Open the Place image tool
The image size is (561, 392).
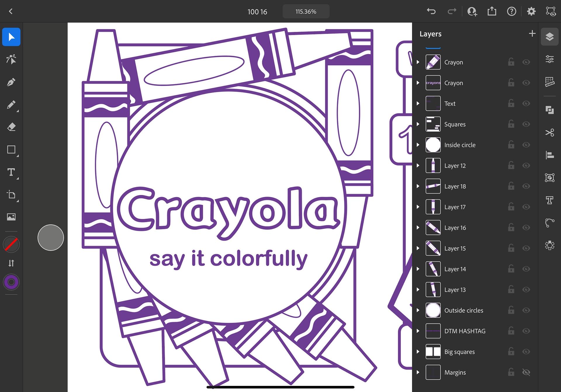[x=11, y=217]
